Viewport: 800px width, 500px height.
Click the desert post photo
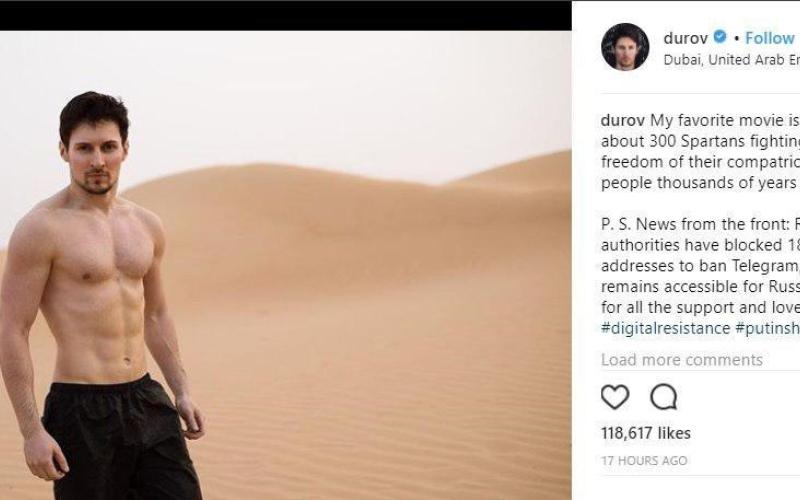286,265
